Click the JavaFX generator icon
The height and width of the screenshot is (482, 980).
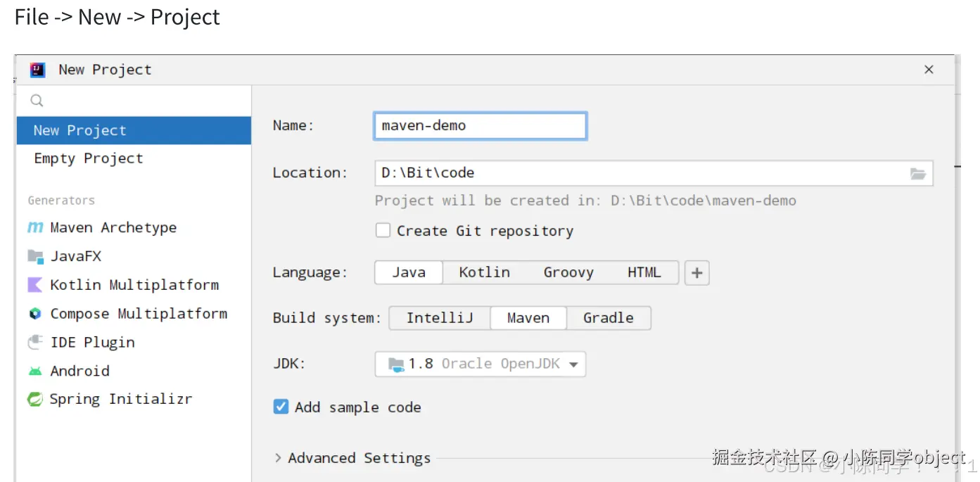pos(35,256)
